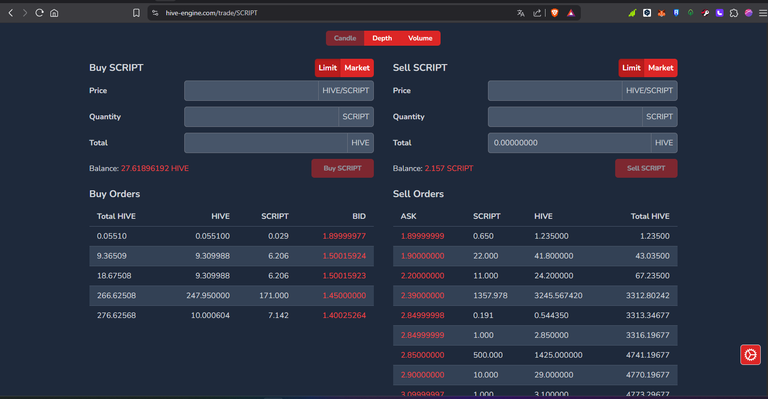
Task: Click the translate page icon
Action: point(521,13)
